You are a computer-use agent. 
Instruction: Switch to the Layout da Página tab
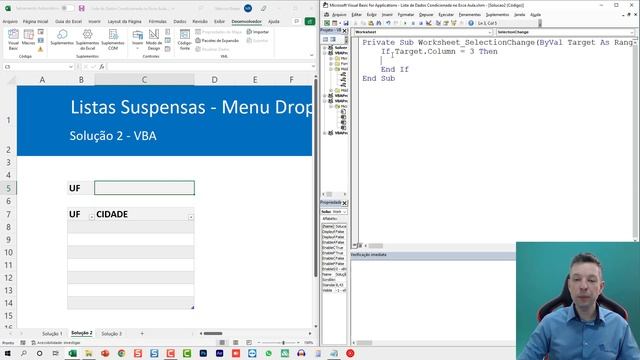pos(124,21)
